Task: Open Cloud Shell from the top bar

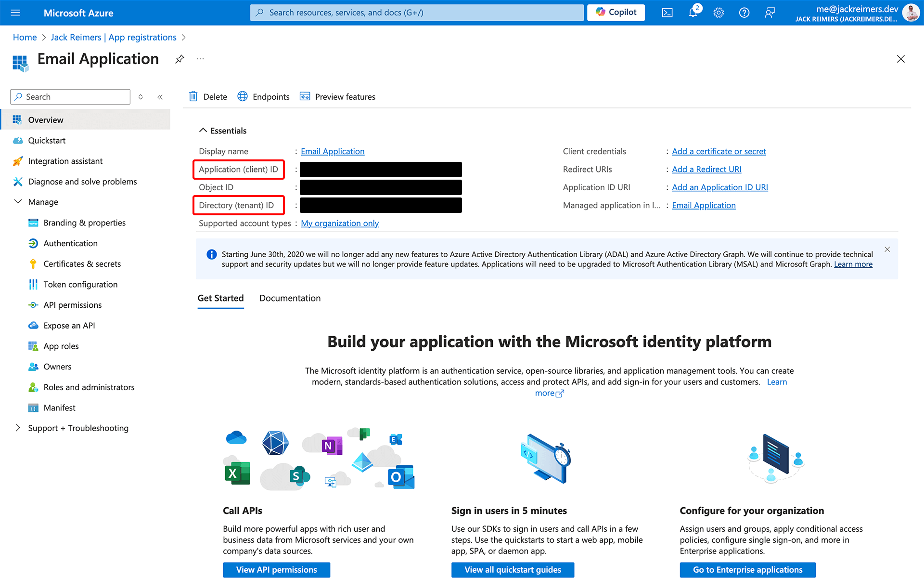Action: [x=667, y=13]
